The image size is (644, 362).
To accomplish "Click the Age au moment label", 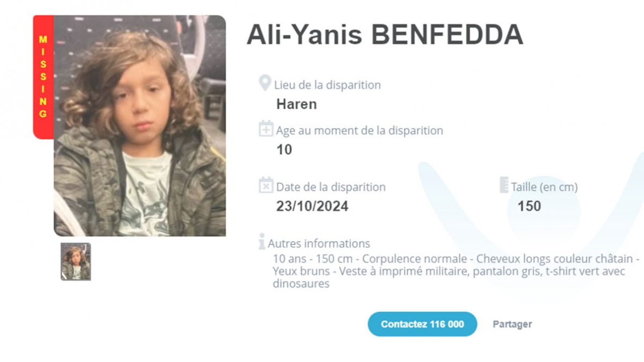I will coord(360,130).
